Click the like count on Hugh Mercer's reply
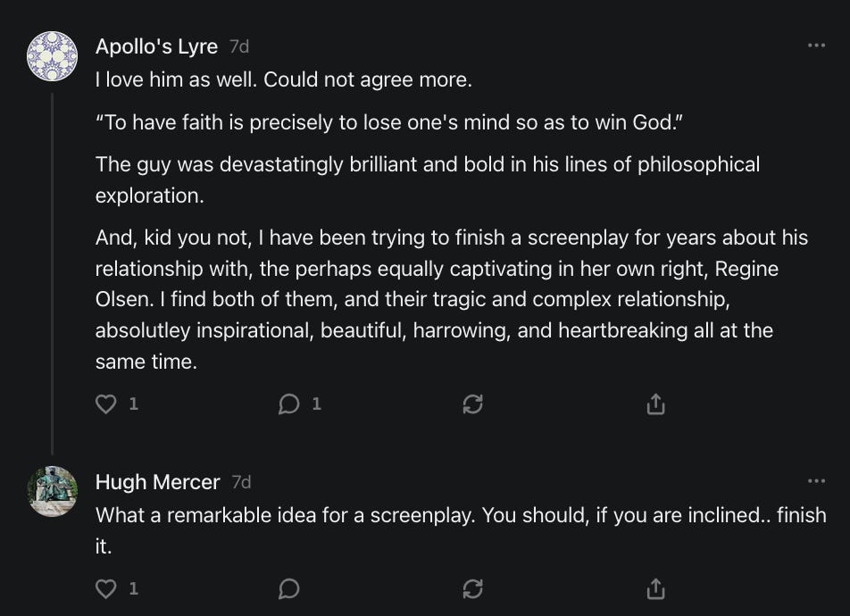The image size is (850, 616). (x=133, y=588)
